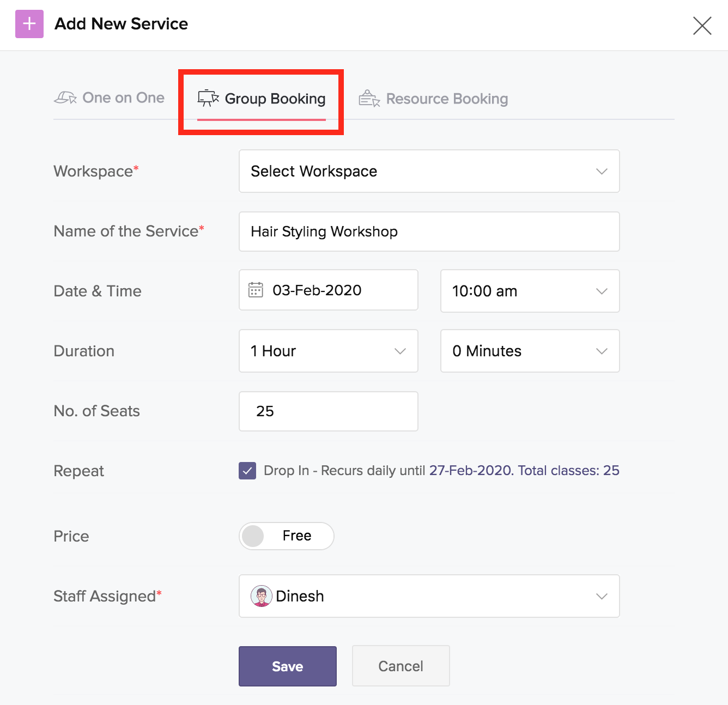Expand the Staff Assigned chevron arrow
728x705 pixels.
click(602, 596)
